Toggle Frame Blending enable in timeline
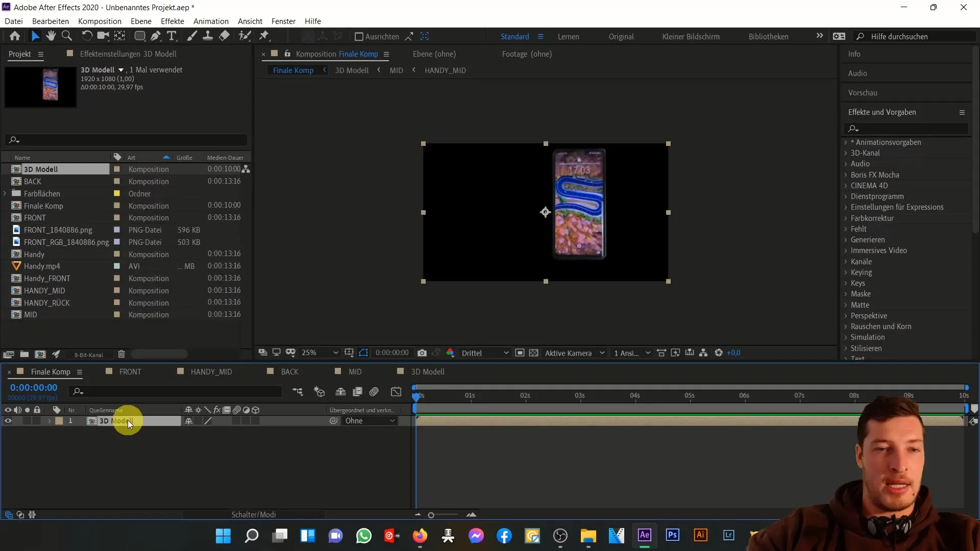The height and width of the screenshot is (551, 980). click(358, 392)
